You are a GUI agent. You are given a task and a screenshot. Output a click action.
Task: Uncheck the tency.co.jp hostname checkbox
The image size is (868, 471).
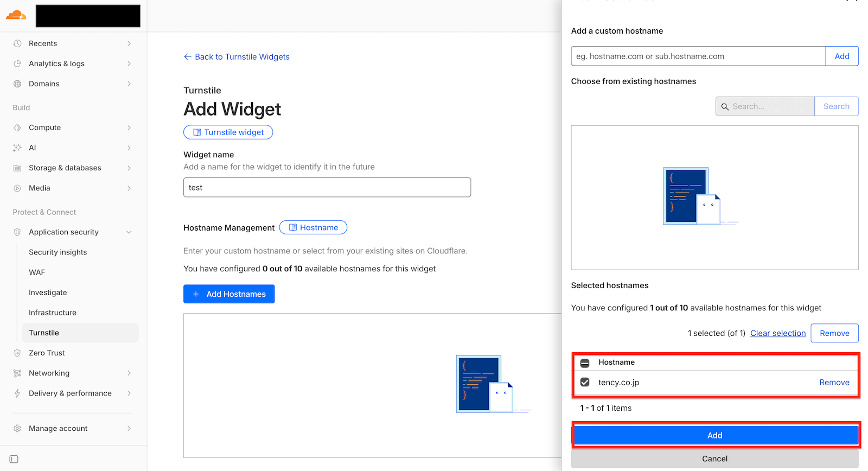pos(585,382)
